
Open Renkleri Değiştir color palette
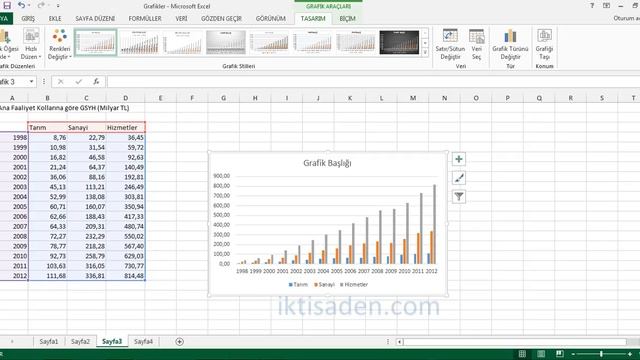[x=60, y=44]
